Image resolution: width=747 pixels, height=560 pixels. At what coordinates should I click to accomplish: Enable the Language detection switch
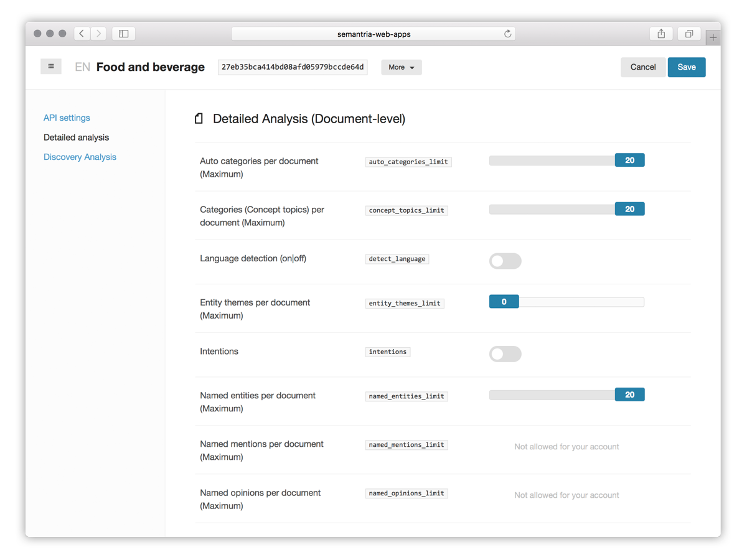(x=505, y=261)
